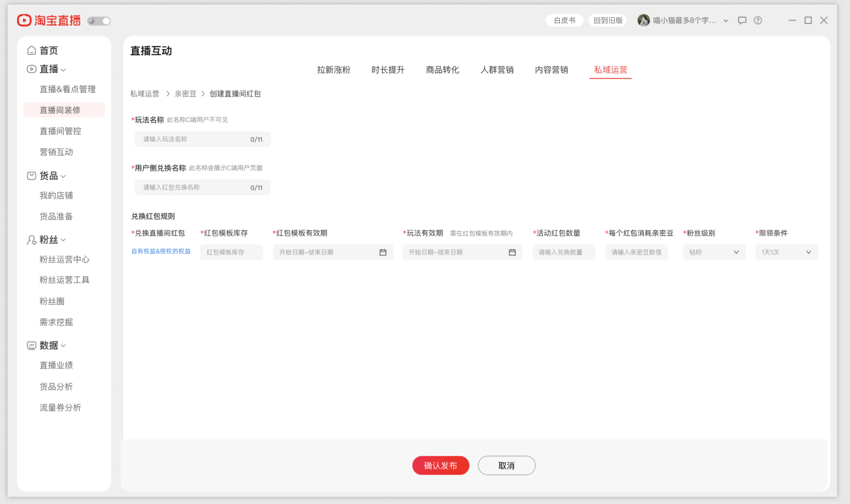
Task: Switch to the 商品转化 tab
Action: [442, 70]
